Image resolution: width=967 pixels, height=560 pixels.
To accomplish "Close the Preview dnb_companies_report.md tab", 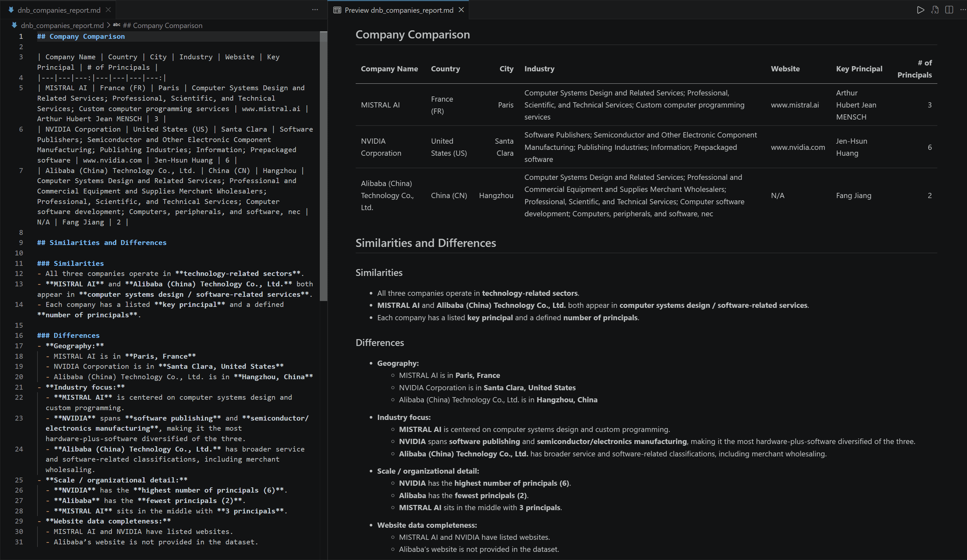I will (x=461, y=10).
